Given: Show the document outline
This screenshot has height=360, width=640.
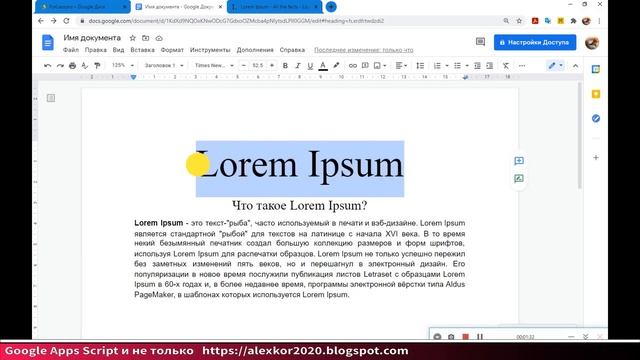Looking at the screenshot, I should pos(51,98).
